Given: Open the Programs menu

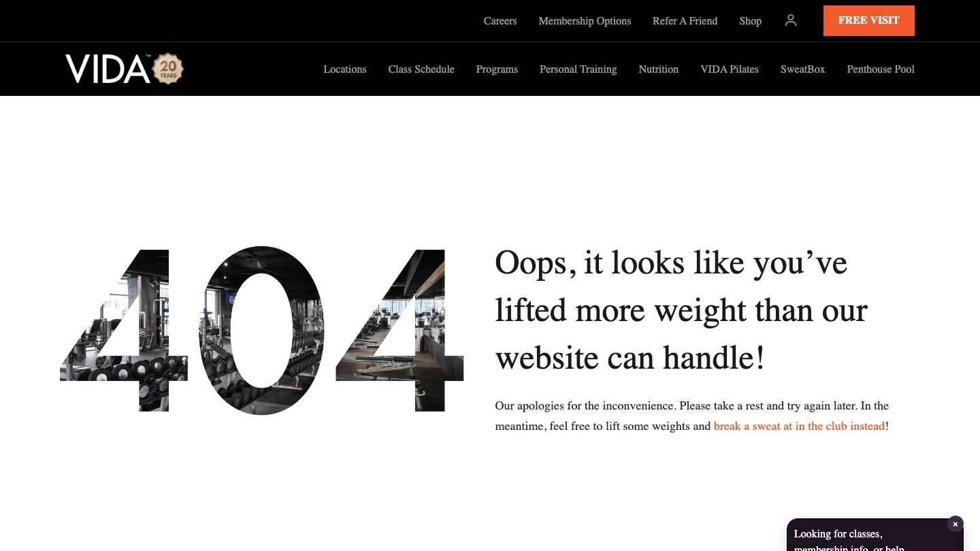Looking at the screenshot, I should point(497,69).
